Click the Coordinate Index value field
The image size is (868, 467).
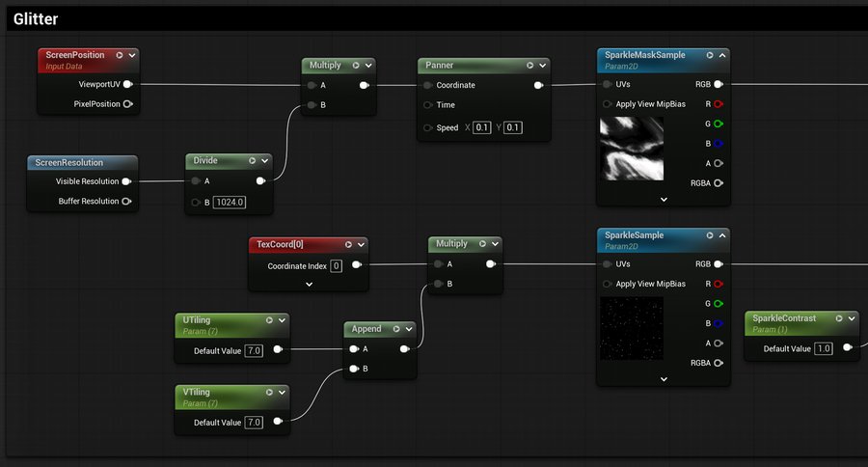(336, 266)
